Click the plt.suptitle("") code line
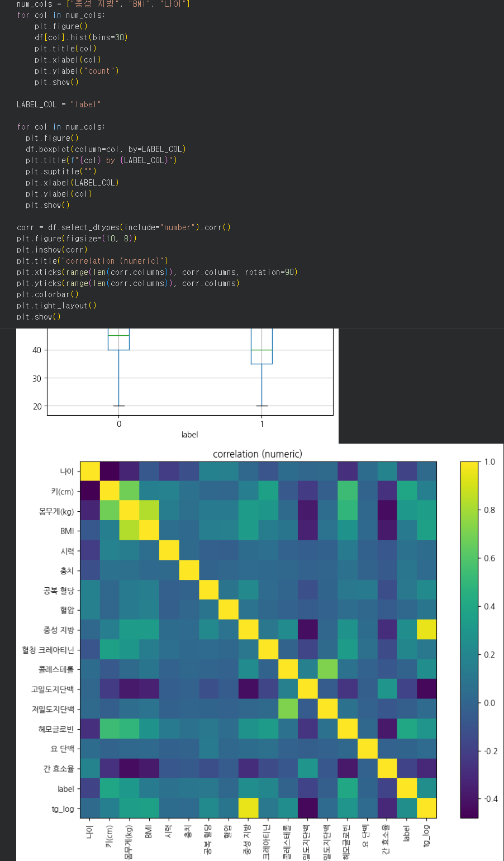Image resolution: width=504 pixels, height=861 pixels. 61,172
